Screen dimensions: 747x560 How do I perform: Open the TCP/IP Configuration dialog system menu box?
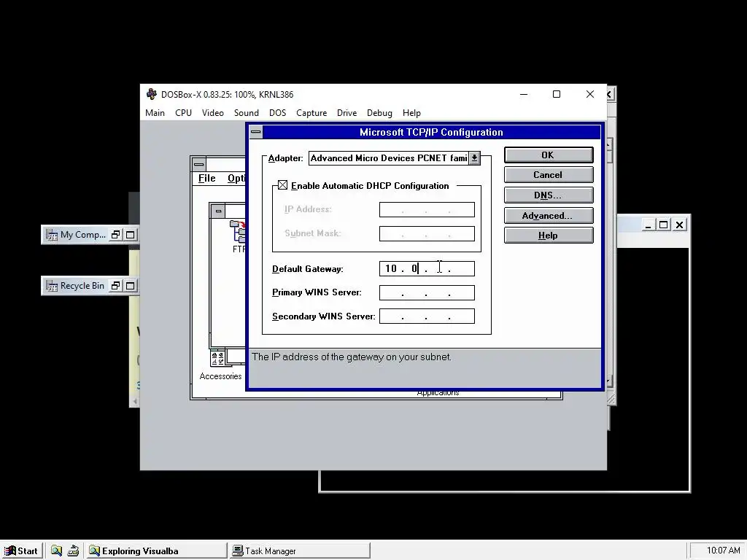(256, 132)
